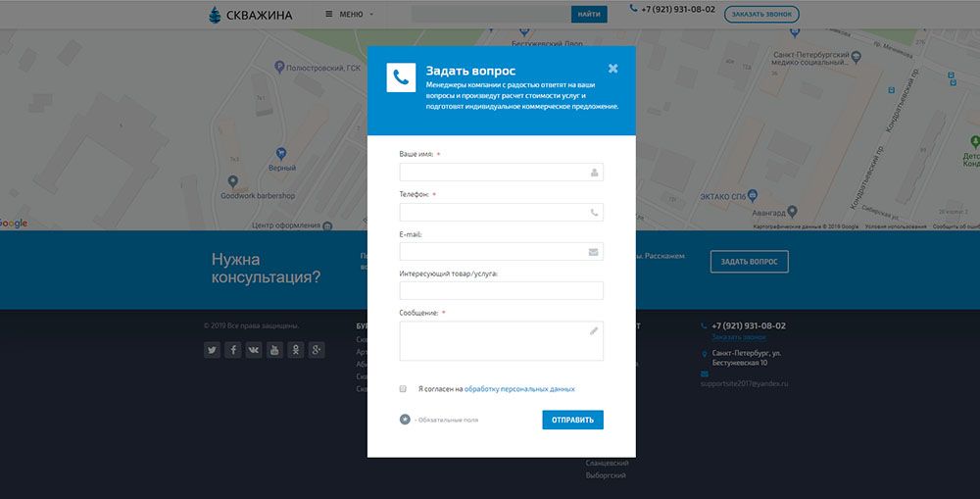Screen dimensions: 980x499
Task: Open the обработку персональных данных link
Action: tap(519, 389)
